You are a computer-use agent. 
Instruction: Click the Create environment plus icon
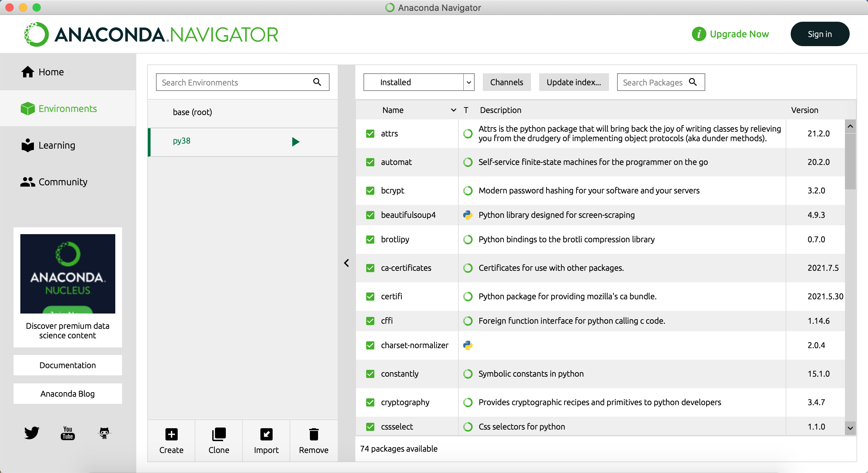point(172,434)
